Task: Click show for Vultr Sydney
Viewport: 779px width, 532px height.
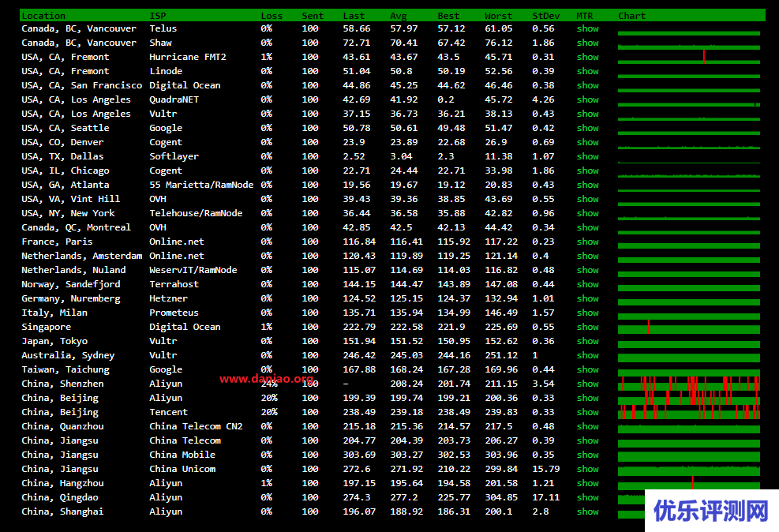Action: (x=587, y=355)
